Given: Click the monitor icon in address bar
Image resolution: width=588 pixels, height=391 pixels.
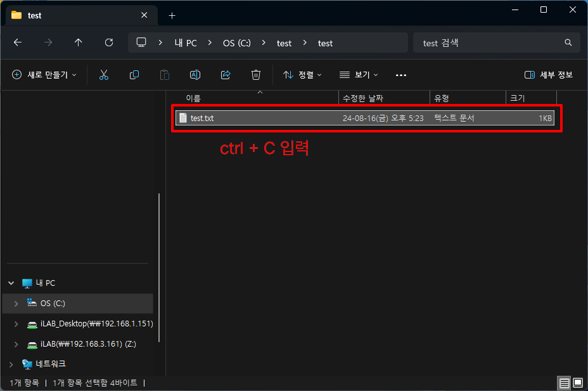Looking at the screenshot, I should click(141, 42).
